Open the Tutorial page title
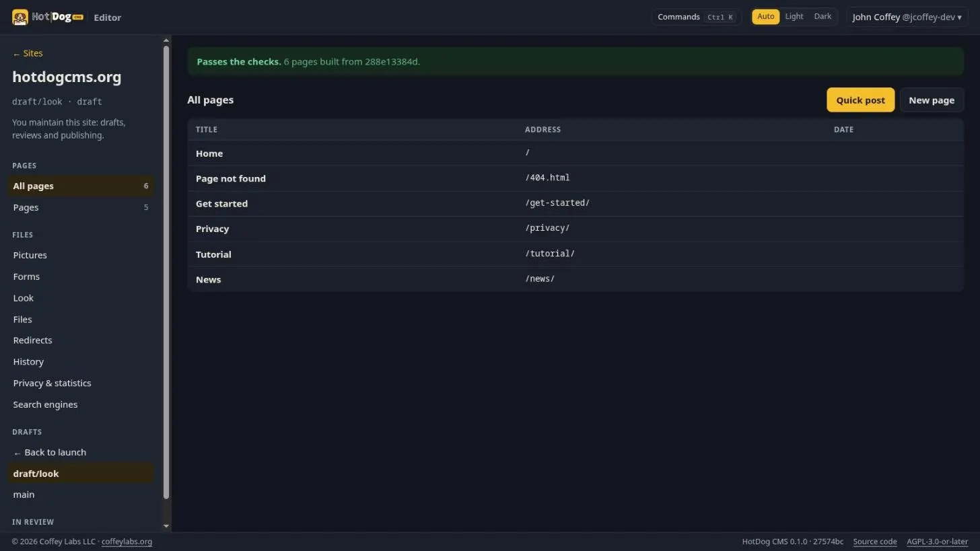980x551 pixels. pyautogui.click(x=213, y=255)
